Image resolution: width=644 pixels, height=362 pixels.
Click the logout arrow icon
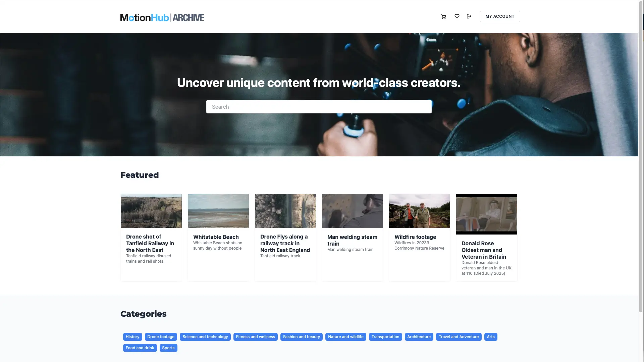pyautogui.click(x=469, y=16)
